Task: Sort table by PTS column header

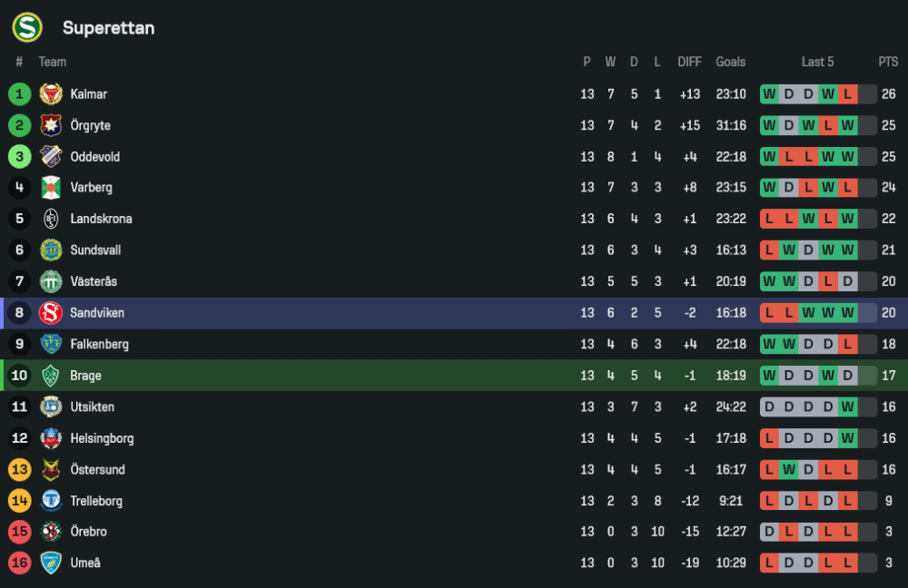Action: coord(887,62)
